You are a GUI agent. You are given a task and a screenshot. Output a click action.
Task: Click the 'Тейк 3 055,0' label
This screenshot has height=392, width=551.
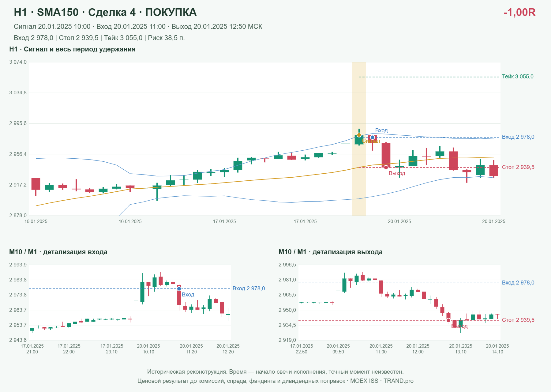518,77
